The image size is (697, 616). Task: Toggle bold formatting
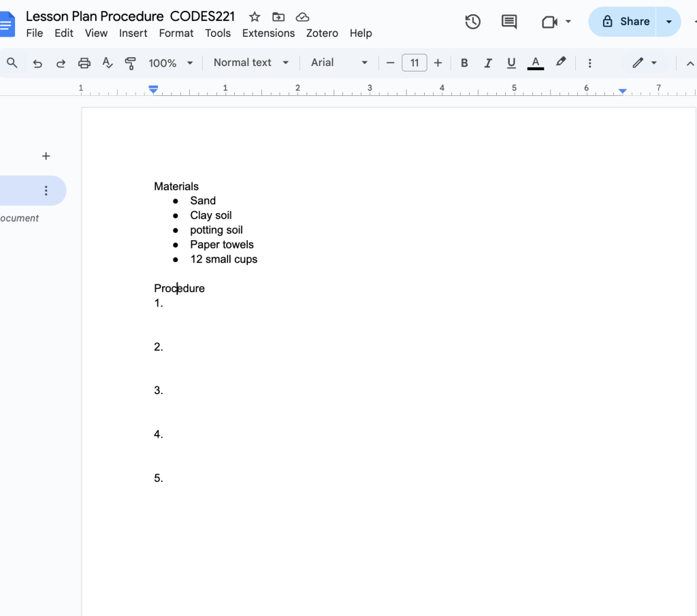(x=464, y=63)
